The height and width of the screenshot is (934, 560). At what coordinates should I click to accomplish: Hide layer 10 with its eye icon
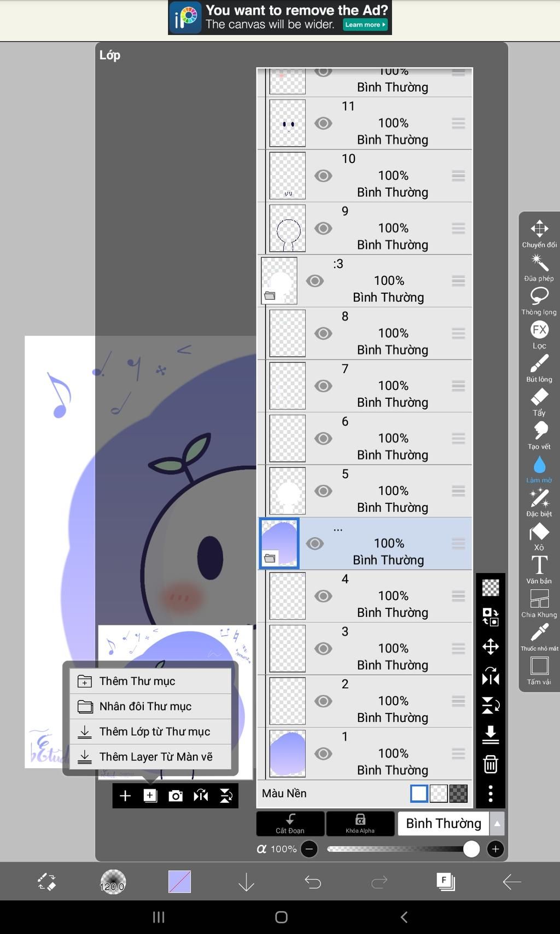pos(323,176)
